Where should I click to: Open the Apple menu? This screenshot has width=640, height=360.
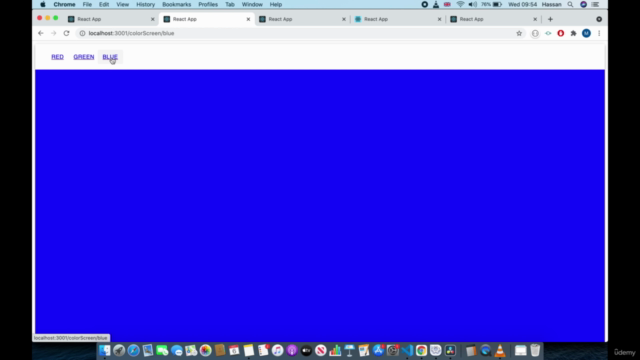(43, 4)
